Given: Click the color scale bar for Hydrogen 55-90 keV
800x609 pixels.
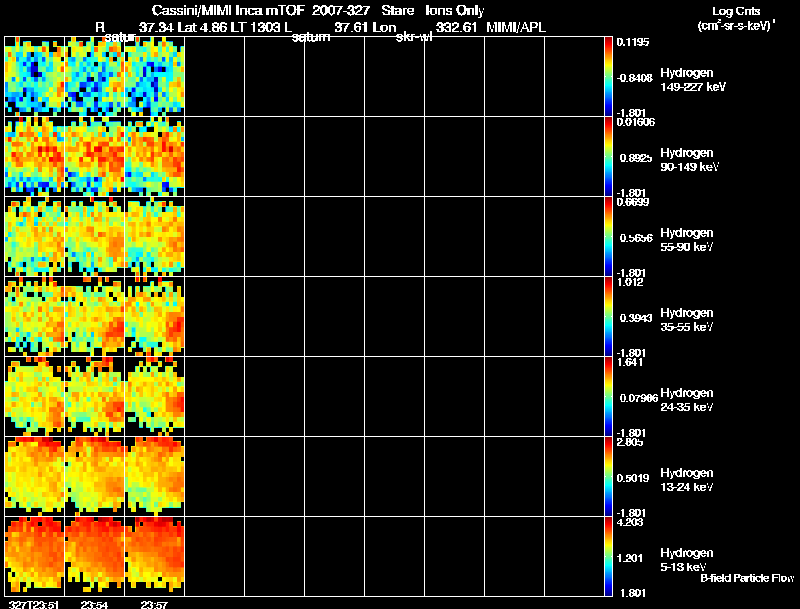Looking at the screenshot, I should [x=608, y=237].
